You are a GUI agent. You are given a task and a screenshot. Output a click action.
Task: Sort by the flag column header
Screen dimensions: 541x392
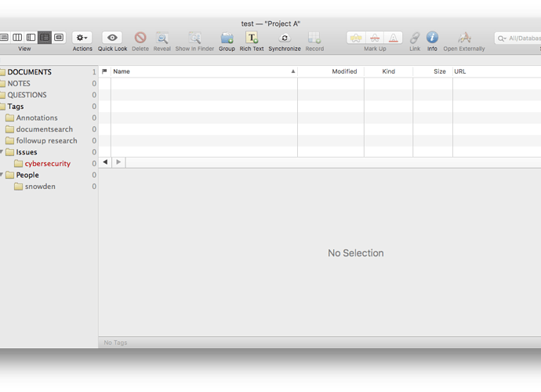coord(104,71)
